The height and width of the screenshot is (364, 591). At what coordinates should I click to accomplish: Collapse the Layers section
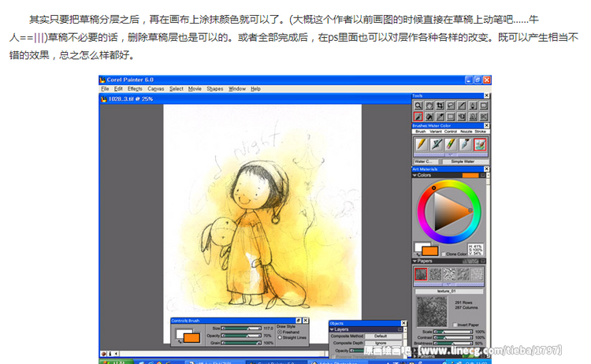(332, 329)
